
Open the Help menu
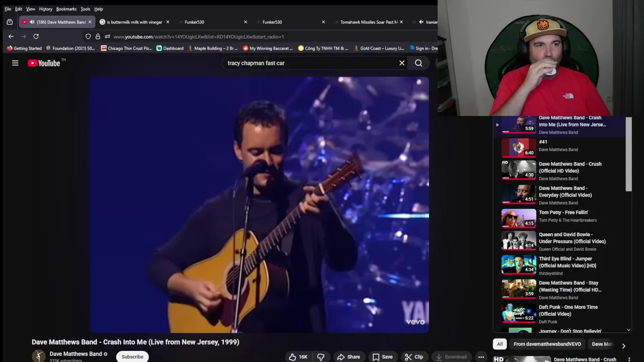point(99,9)
